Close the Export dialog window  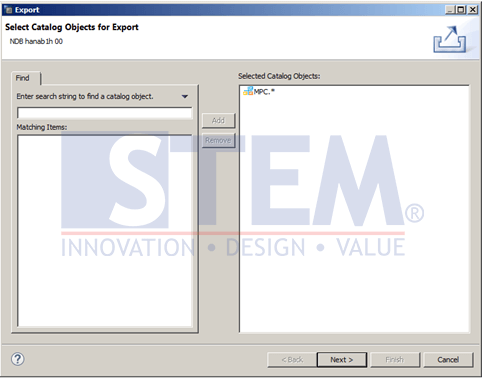(x=473, y=10)
